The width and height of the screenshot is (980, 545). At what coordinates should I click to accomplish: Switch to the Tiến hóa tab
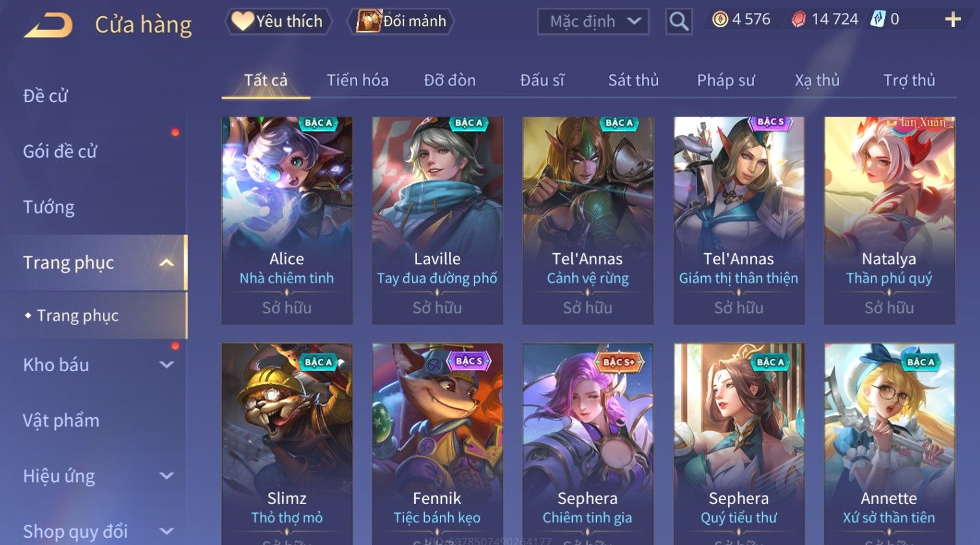click(x=358, y=80)
